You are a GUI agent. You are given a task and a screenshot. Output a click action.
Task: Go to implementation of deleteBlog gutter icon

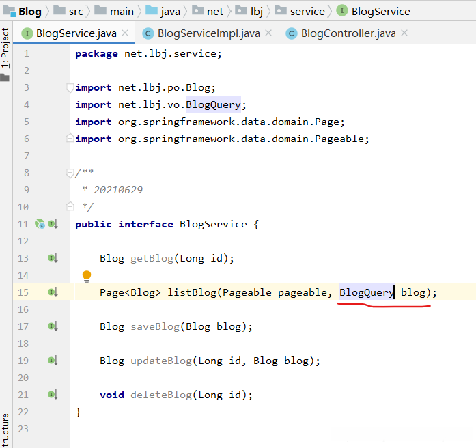coord(53,395)
